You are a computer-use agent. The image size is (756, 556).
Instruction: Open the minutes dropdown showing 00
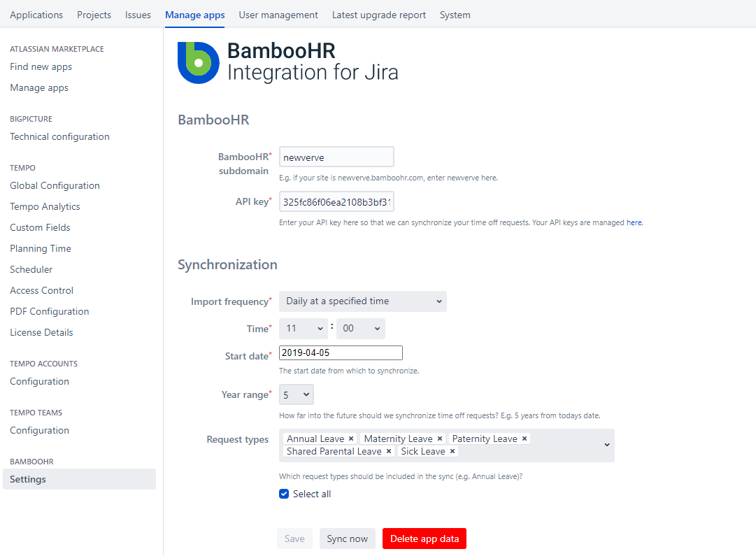pos(360,329)
